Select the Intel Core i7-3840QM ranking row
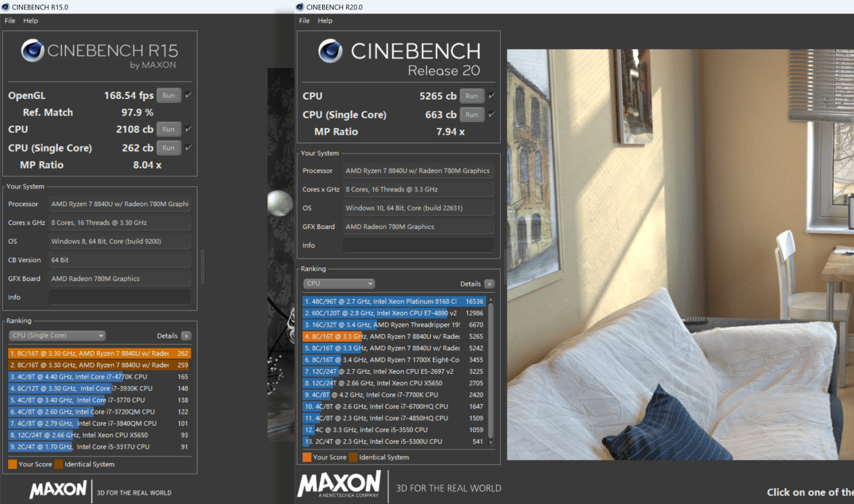This screenshot has width=854, height=504. [x=100, y=423]
